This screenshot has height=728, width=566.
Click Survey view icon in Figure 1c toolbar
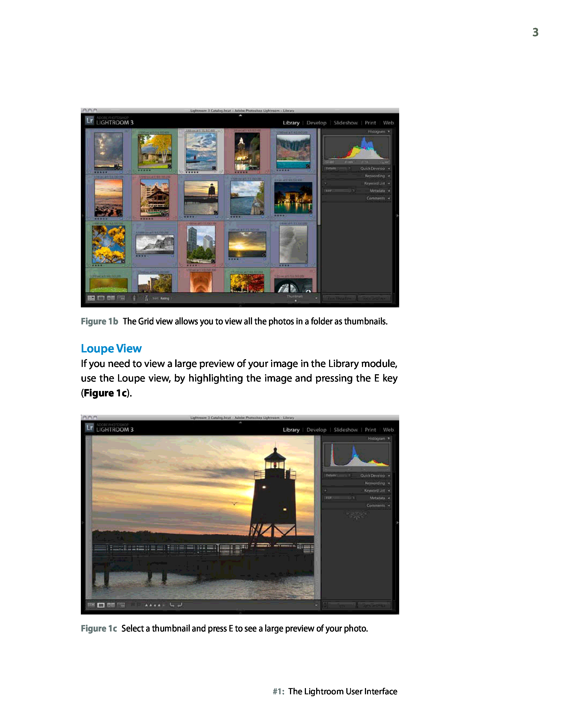pyautogui.click(x=121, y=605)
